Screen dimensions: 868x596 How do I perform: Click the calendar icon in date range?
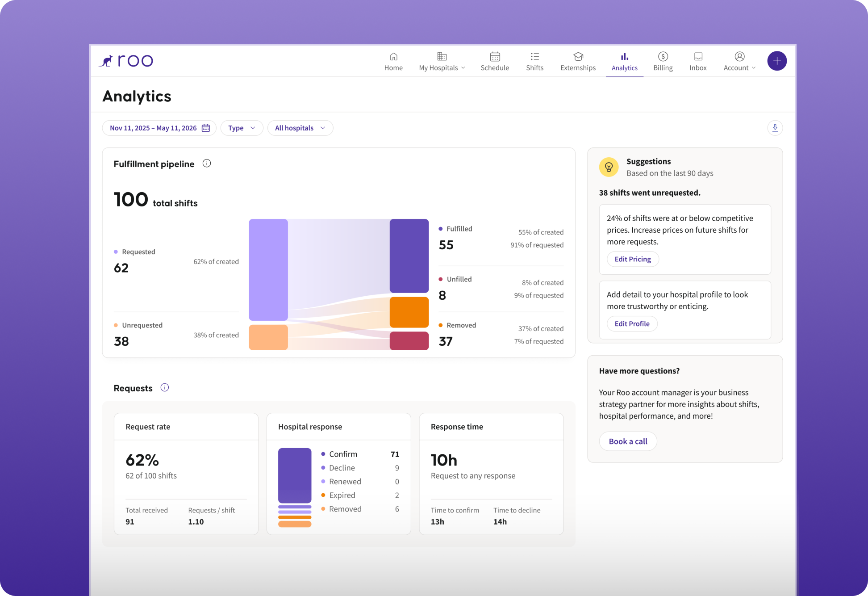[206, 128]
